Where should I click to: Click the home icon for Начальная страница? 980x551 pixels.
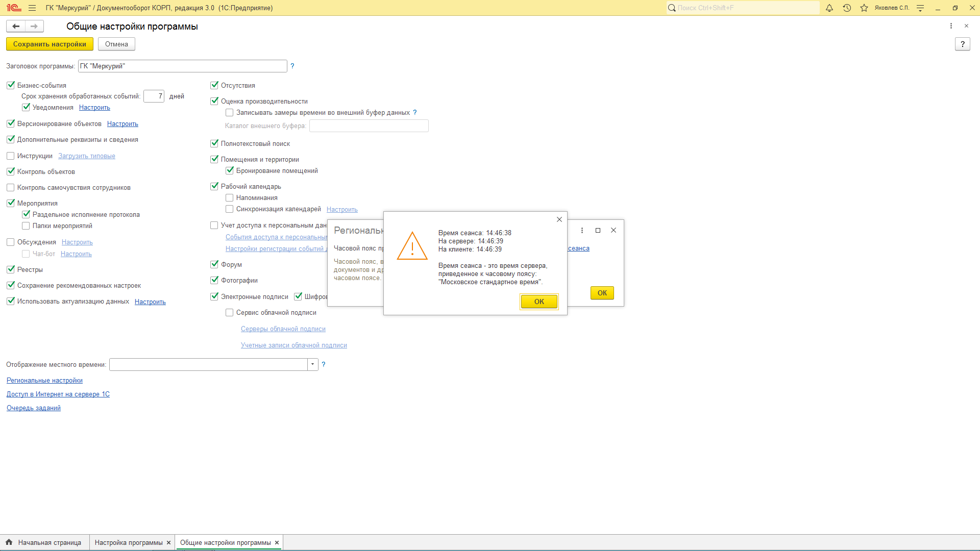[9, 542]
